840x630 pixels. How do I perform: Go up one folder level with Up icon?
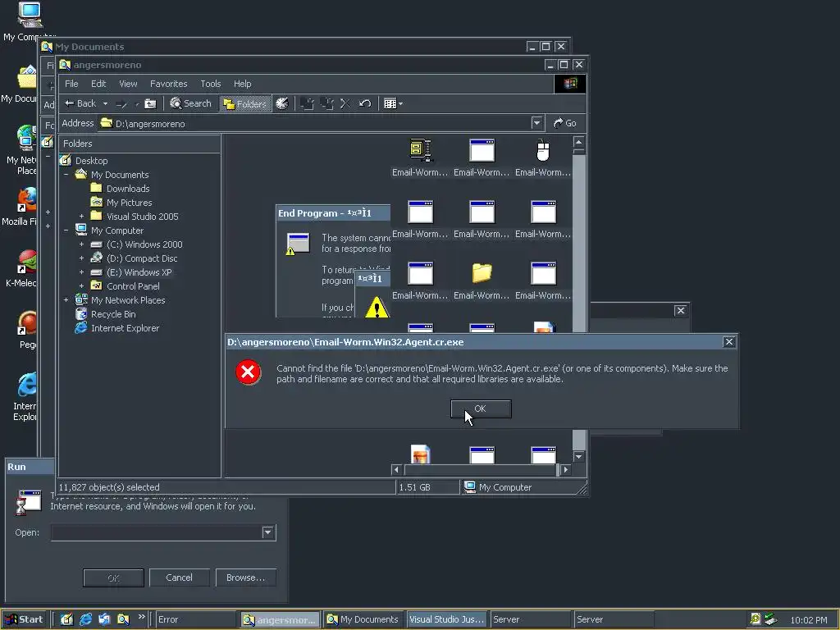[x=151, y=104]
